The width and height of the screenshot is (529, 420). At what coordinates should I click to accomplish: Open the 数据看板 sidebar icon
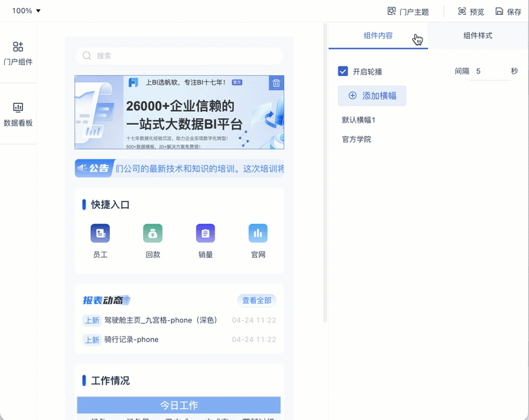[x=18, y=107]
